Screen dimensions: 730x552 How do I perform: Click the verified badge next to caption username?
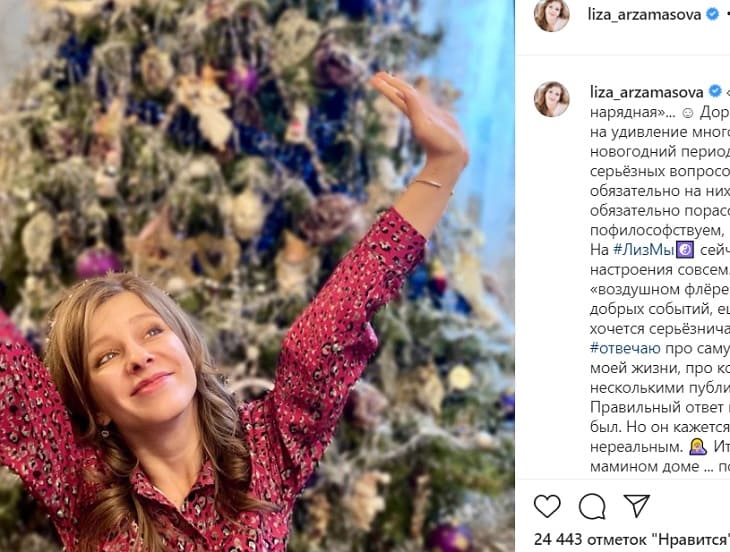pos(713,91)
